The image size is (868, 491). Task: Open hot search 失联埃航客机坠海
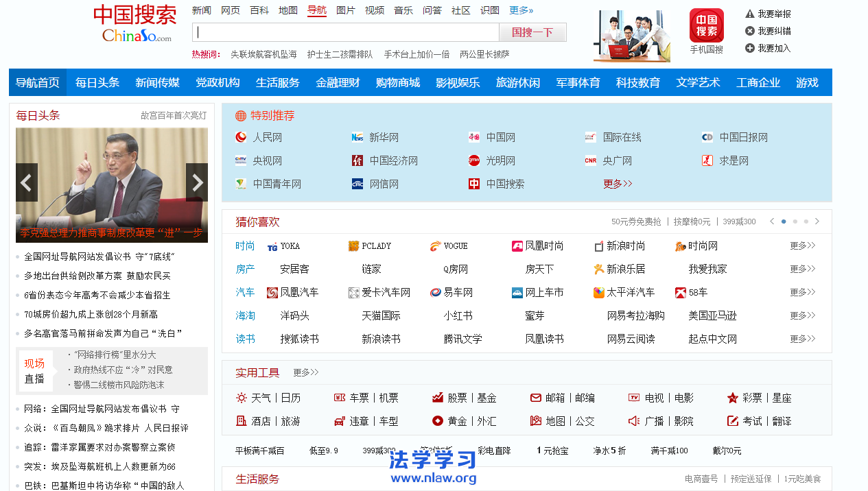pos(263,54)
